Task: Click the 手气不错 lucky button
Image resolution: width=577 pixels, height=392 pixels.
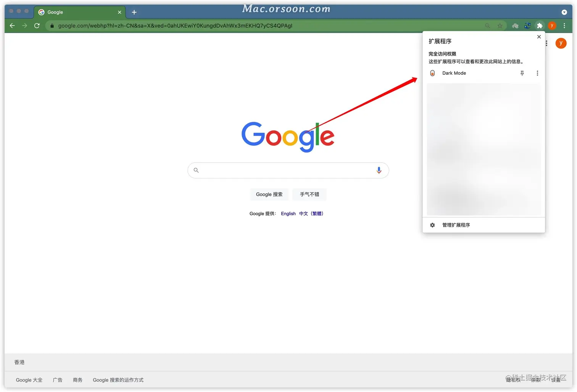Action: pos(309,194)
